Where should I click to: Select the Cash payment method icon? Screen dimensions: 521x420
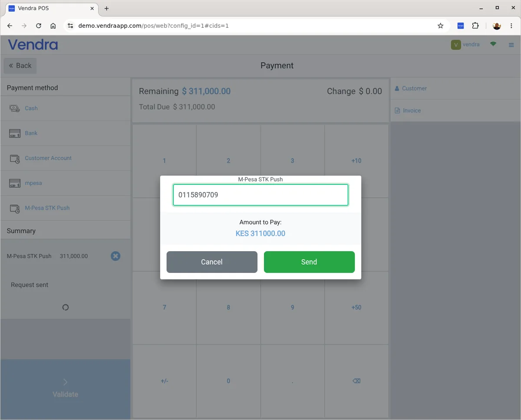(15, 108)
